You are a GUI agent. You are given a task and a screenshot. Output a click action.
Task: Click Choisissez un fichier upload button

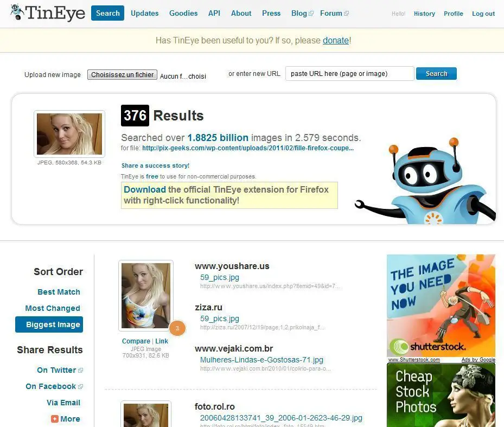coord(122,74)
